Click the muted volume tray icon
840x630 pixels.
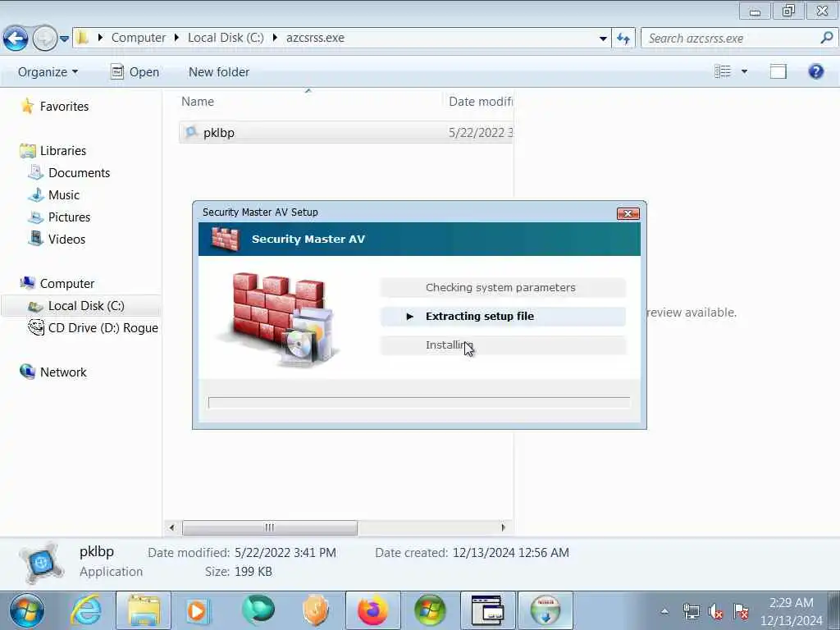point(715,611)
